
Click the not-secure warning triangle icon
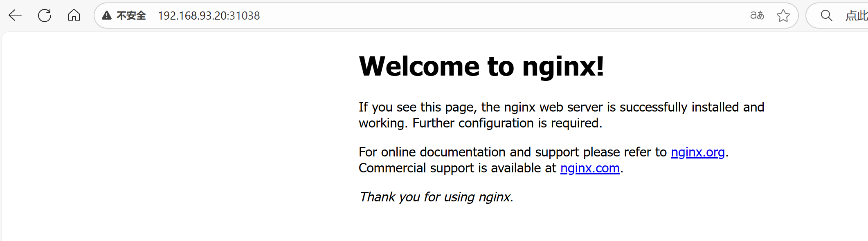pyautogui.click(x=107, y=16)
